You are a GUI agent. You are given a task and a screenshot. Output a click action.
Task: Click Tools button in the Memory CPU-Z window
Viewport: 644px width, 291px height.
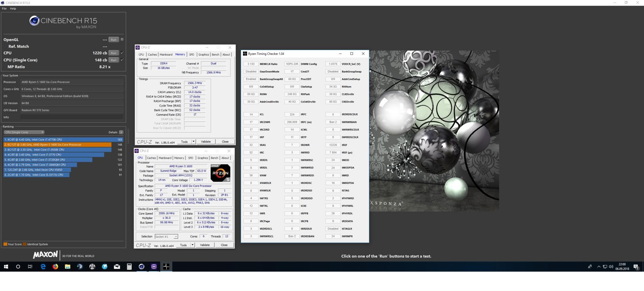point(184,141)
